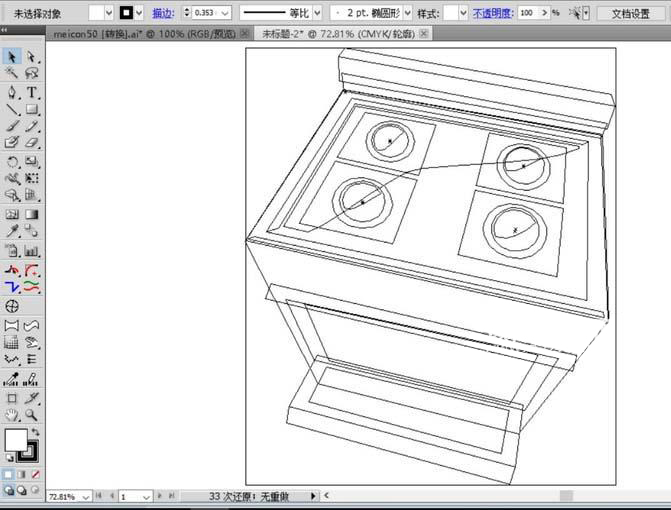This screenshot has height=510, width=671.
Task: Pick the Line Segment tool
Action: click(12, 109)
